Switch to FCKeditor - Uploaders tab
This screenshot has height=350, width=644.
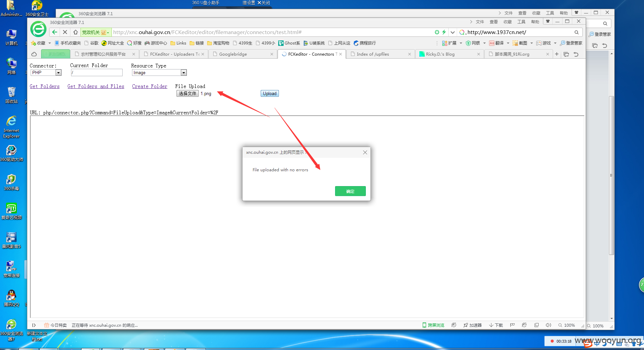(173, 54)
